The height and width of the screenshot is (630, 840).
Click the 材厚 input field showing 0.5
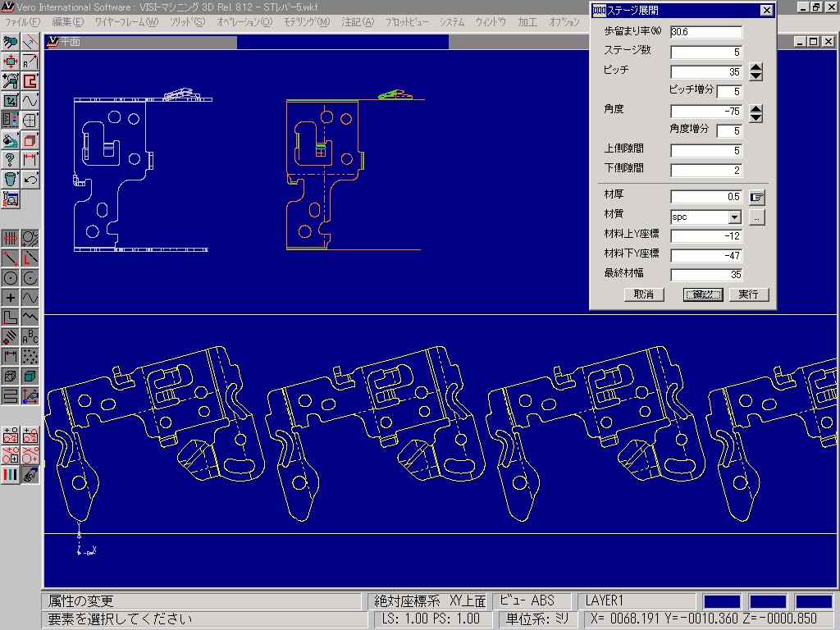[x=706, y=197]
